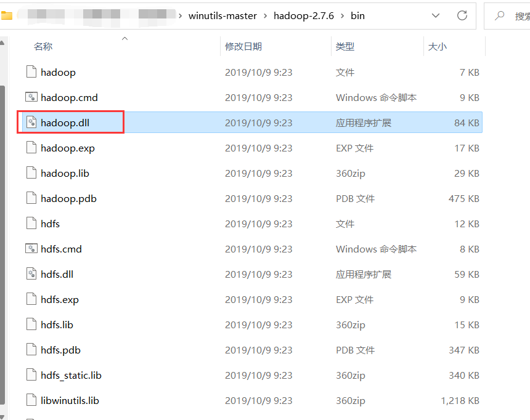This screenshot has width=530, height=420.
Task: Click the bin breadcrumb segment
Action: coord(357,16)
